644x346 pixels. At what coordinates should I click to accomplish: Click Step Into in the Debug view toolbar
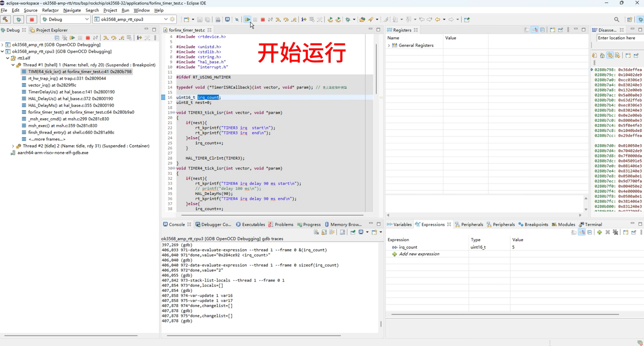(106, 38)
